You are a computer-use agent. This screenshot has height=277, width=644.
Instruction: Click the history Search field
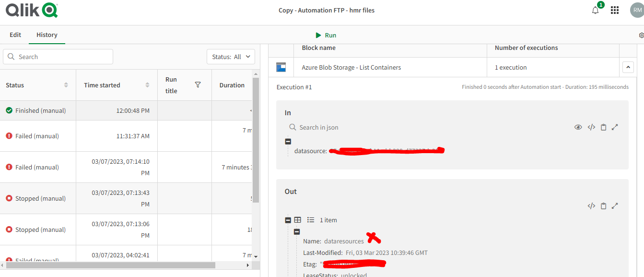point(58,57)
